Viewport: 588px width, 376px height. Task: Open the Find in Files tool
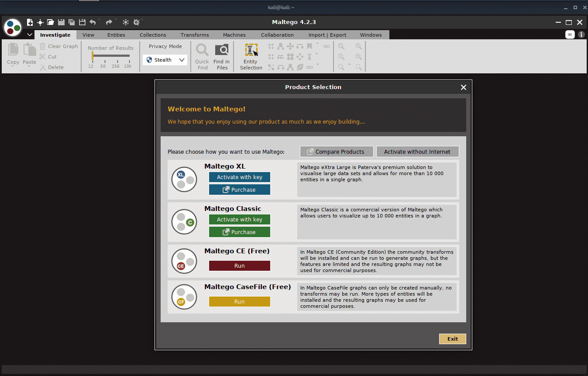click(x=222, y=56)
